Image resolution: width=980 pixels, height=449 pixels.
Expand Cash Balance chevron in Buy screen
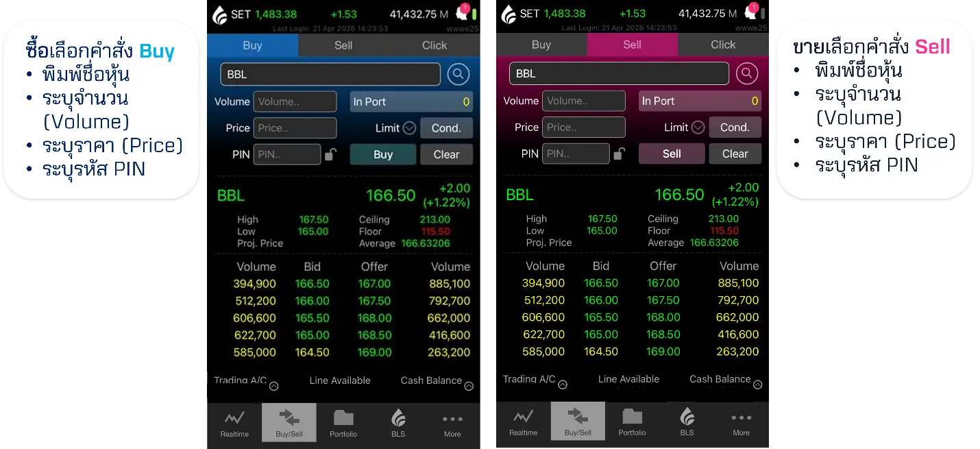click(469, 386)
